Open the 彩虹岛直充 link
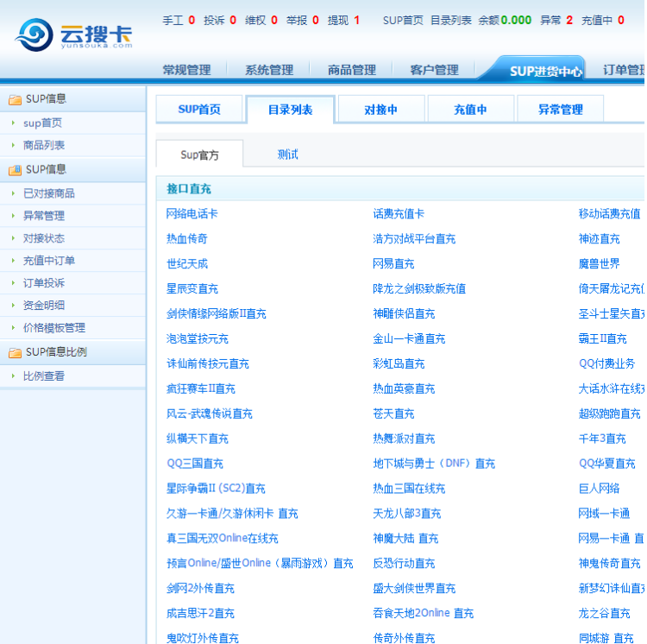647x644 pixels. (399, 363)
